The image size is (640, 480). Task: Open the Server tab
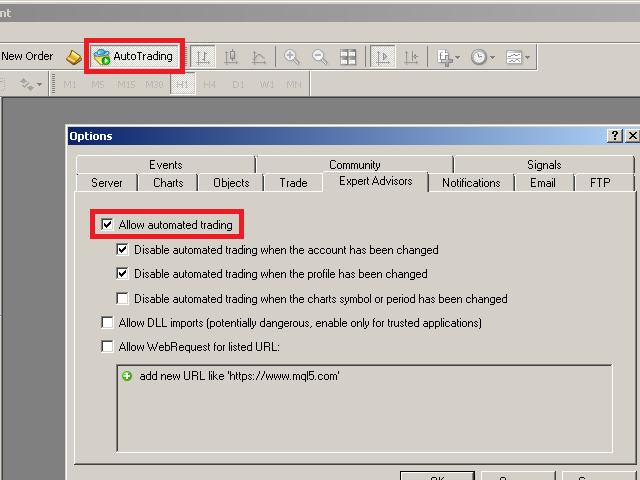(107, 182)
